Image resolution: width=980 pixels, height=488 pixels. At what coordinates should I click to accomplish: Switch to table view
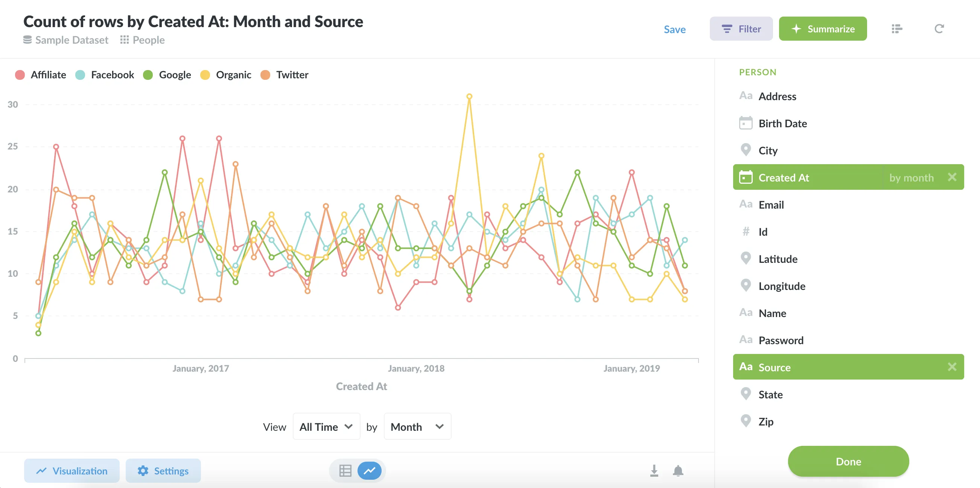point(345,471)
